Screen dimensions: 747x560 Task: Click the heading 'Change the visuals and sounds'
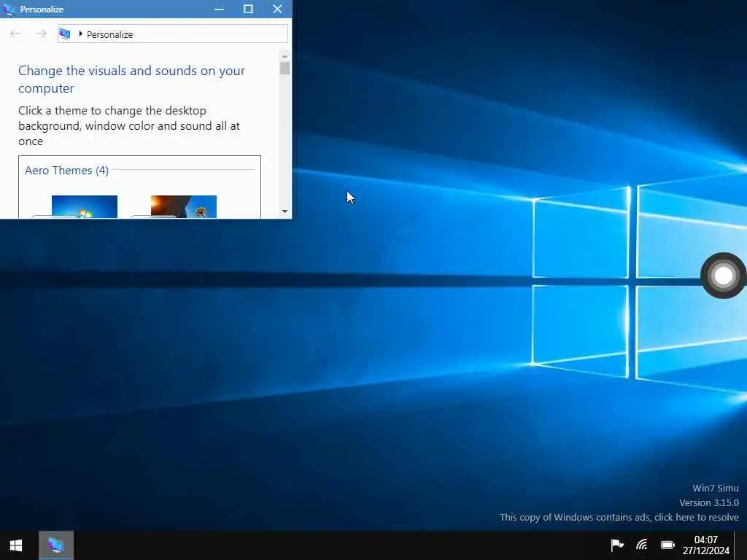131,79
